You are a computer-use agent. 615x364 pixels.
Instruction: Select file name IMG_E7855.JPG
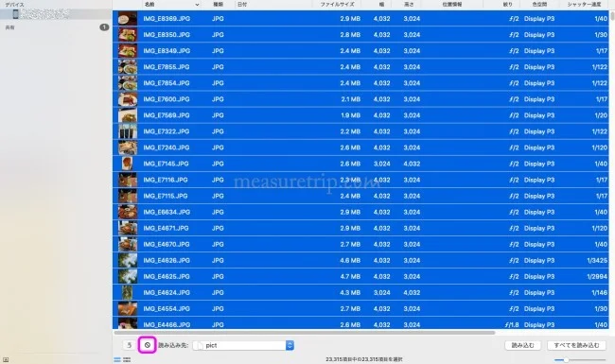[167, 67]
